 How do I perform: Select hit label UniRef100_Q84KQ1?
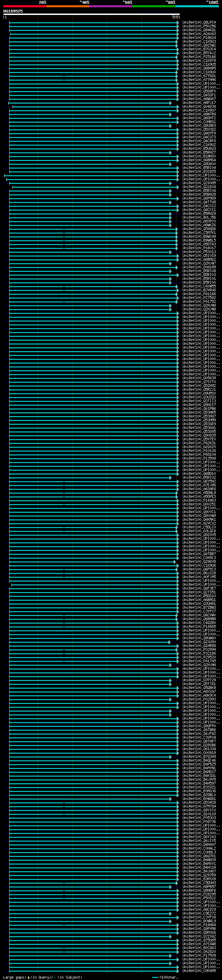point(199,30)
